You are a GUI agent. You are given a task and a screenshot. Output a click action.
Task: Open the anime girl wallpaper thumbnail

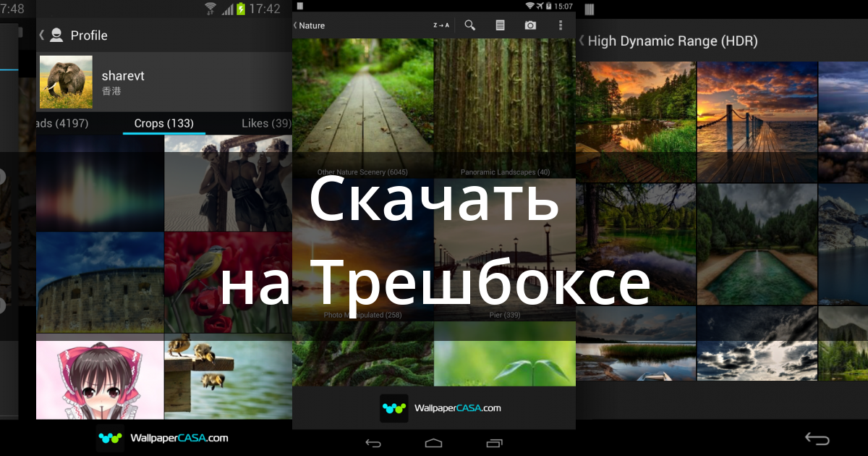tap(100, 380)
